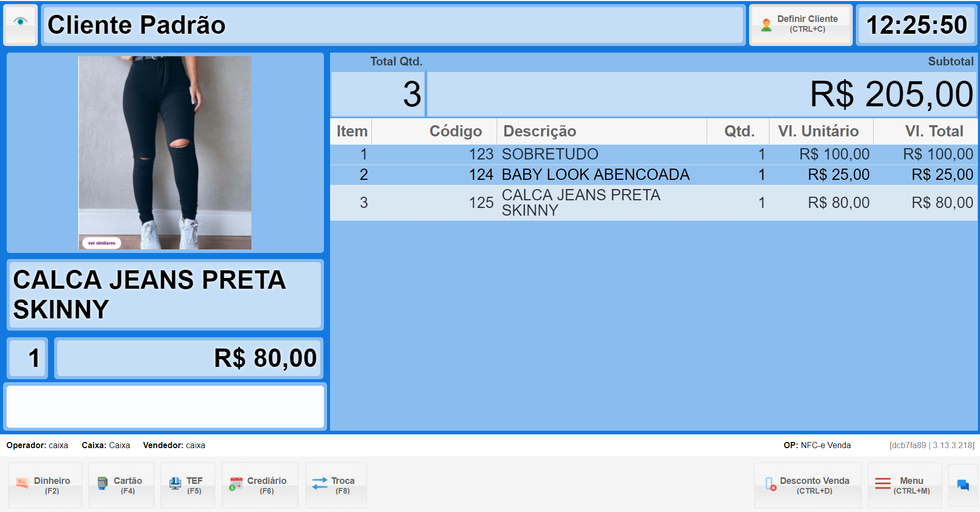The height and width of the screenshot is (512, 980).
Task: Click the discount icon on Desconto Venda
Action: pos(771,484)
